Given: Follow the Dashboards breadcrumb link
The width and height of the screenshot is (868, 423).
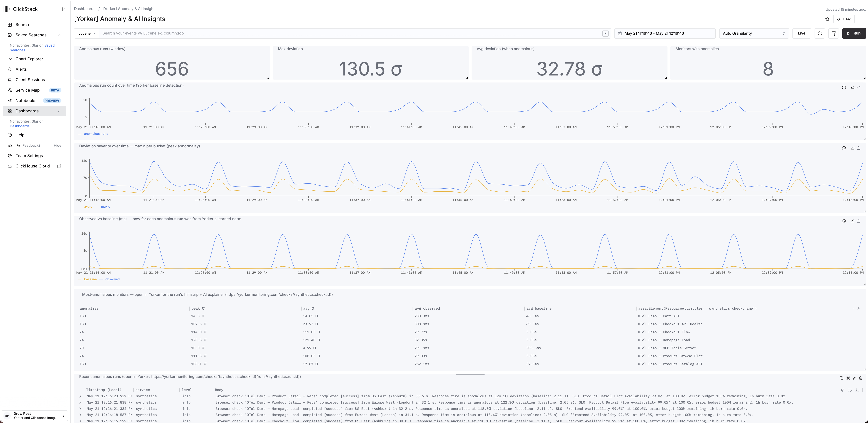Looking at the screenshot, I should [85, 9].
